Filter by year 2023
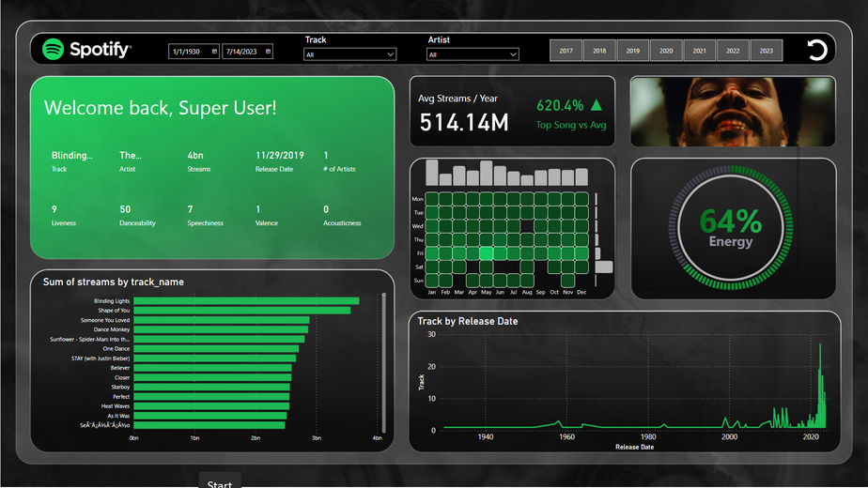868x488 pixels. click(x=767, y=51)
